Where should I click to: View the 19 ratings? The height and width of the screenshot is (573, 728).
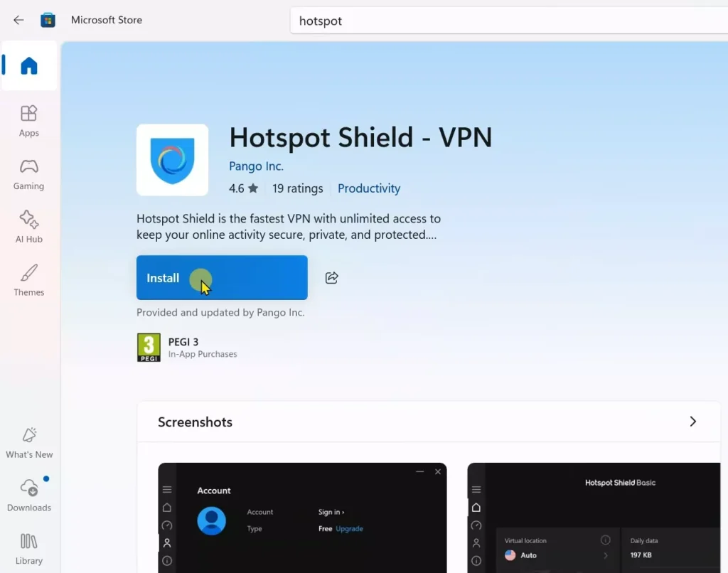tap(297, 188)
